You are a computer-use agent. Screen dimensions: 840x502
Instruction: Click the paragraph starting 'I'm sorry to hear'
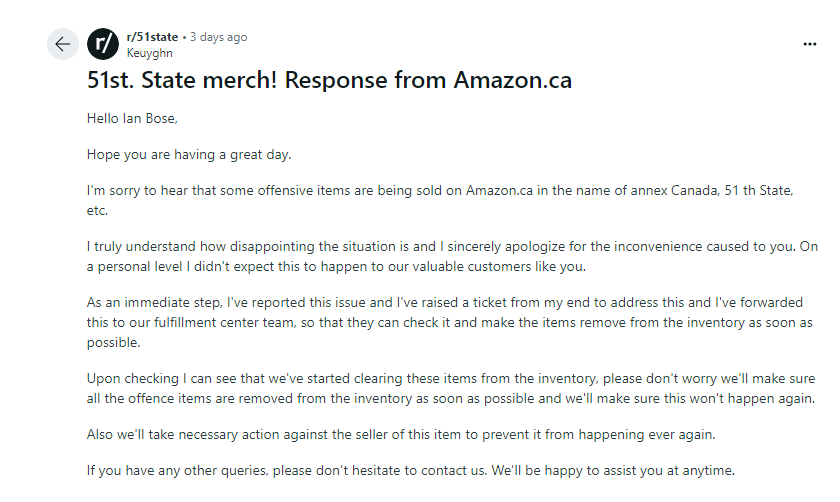(x=440, y=200)
